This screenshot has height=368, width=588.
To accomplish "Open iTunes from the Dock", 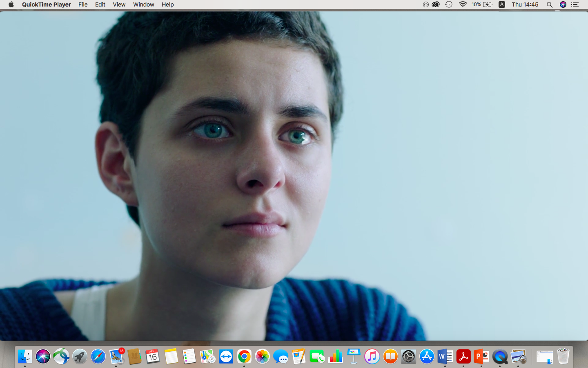I will pyautogui.click(x=372, y=357).
